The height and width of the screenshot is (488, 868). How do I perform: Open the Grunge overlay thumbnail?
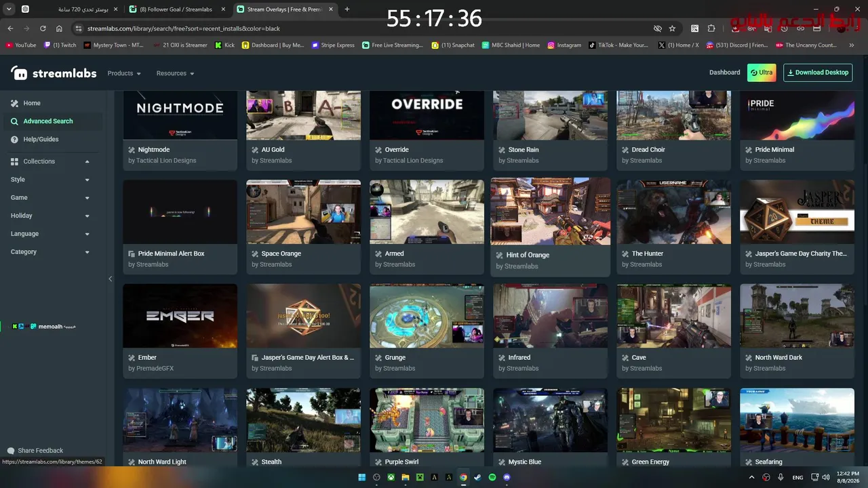427,316
